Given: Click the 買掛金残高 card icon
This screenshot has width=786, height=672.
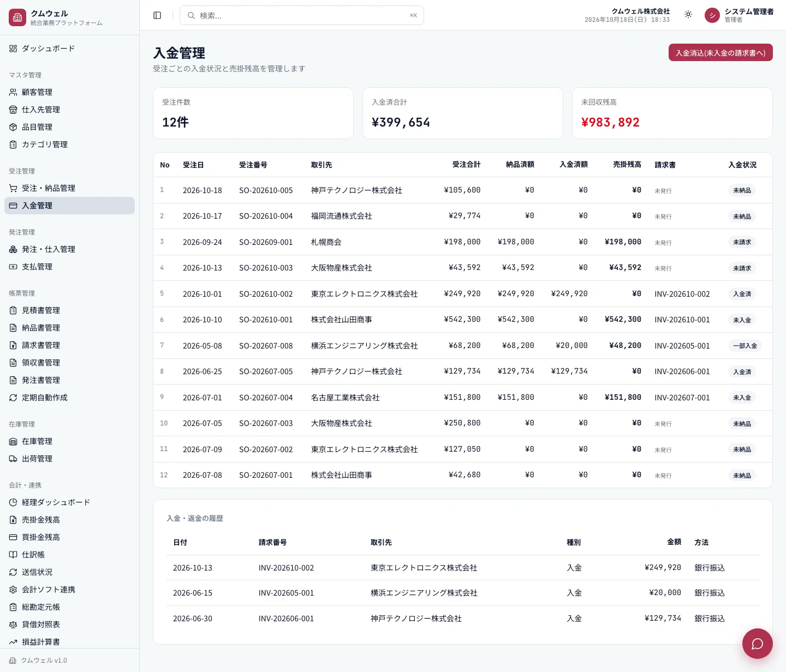Looking at the screenshot, I should pos(13,537).
